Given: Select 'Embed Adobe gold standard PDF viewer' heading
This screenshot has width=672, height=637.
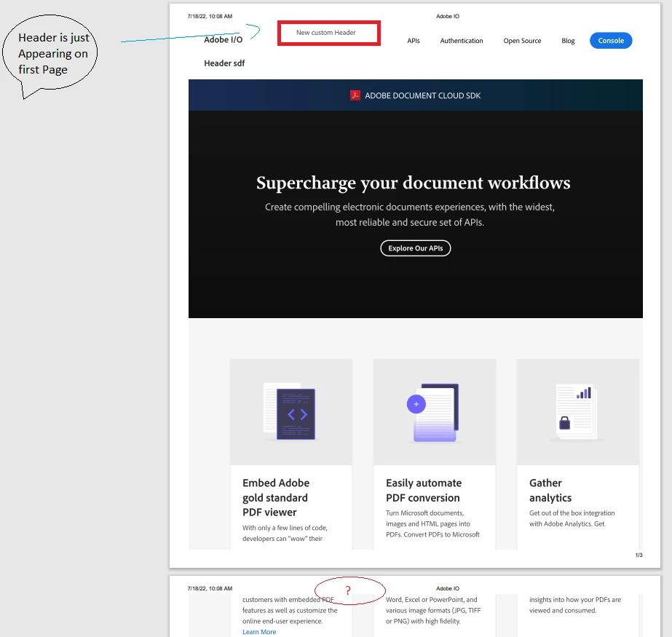Looking at the screenshot, I should point(276,497).
